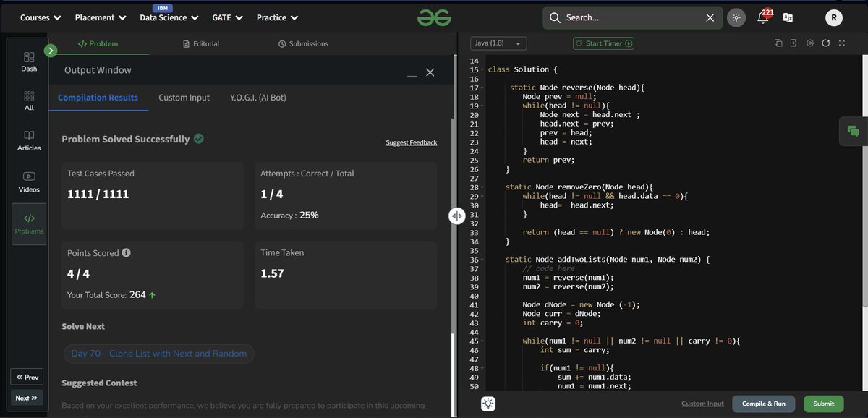Switch to the Submissions tab
Image resolution: width=868 pixels, height=418 pixels.
(303, 43)
